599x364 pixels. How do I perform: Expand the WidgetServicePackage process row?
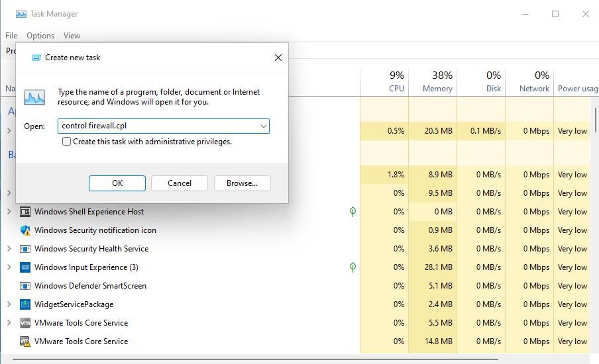(x=9, y=304)
